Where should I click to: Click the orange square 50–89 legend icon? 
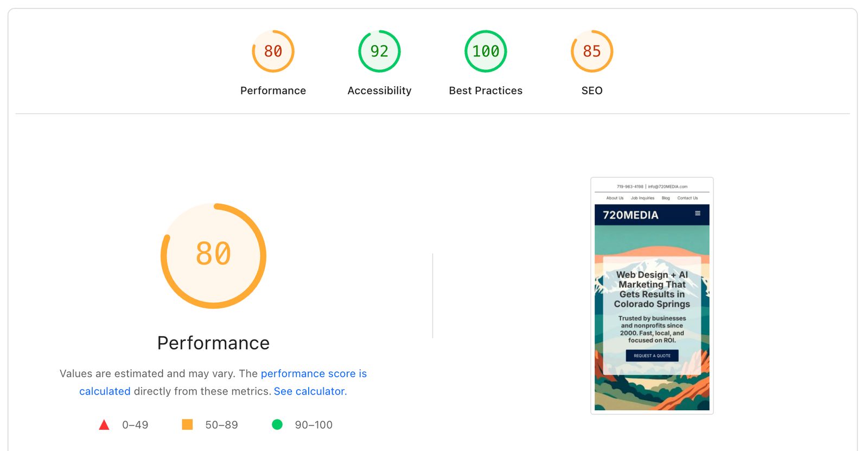pyautogui.click(x=187, y=424)
